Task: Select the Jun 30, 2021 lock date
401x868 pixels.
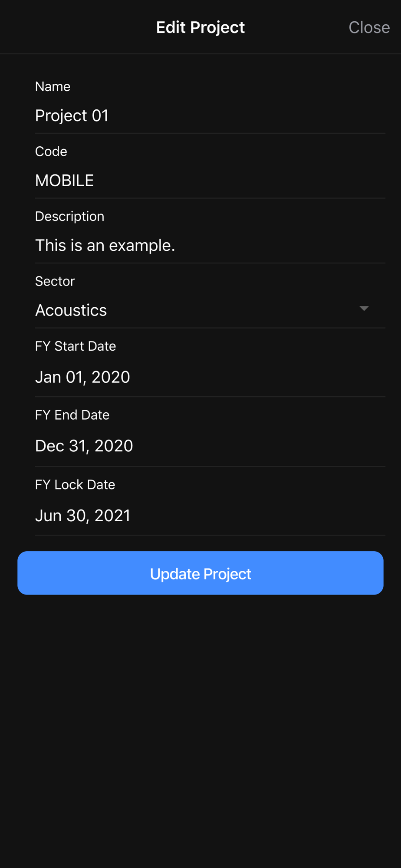Action: click(83, 516)
